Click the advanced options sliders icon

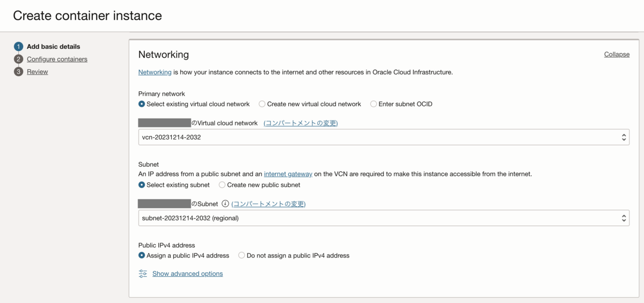143,274
